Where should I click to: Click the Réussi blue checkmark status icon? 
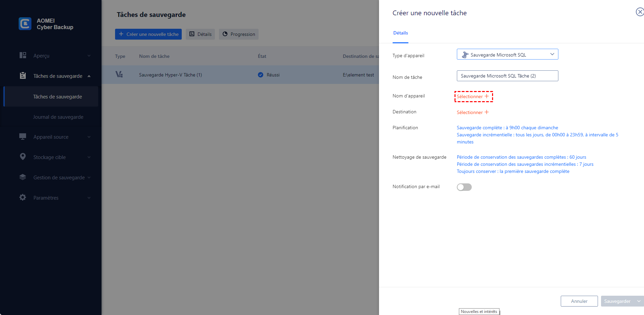[261, 75]
